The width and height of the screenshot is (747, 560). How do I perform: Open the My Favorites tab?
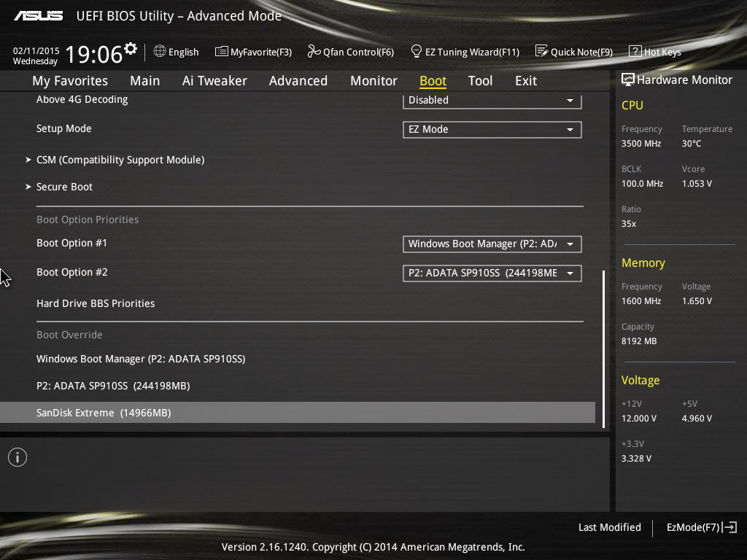pos(70,81)
